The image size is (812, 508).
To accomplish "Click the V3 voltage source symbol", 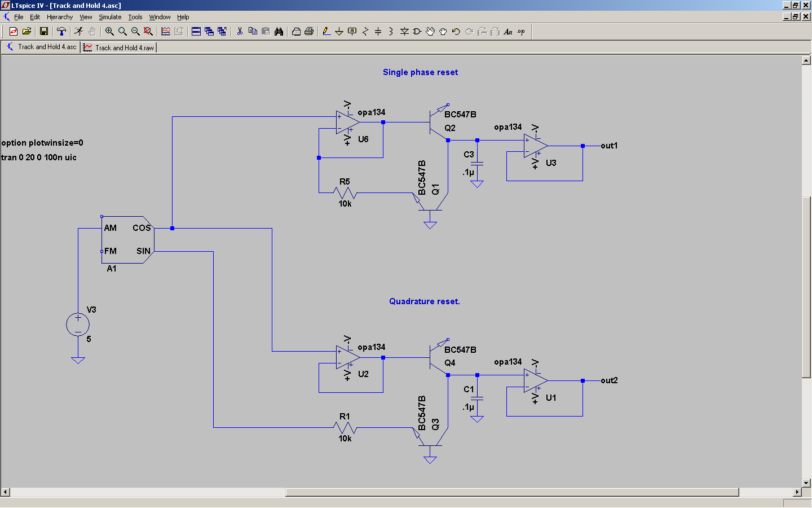I will click(x=78, y=325).
